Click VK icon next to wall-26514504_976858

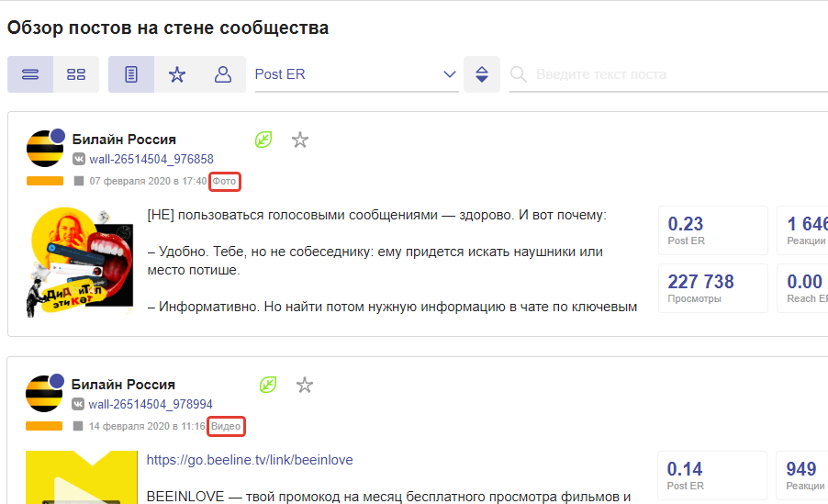tap(79, 159)
